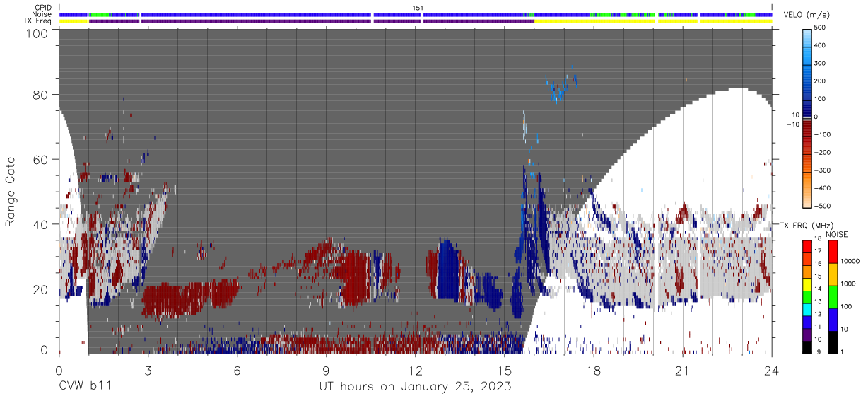Select the red swatch in NOISE legend
Screen dimensions: 868x401
click(x=833, y=252)
